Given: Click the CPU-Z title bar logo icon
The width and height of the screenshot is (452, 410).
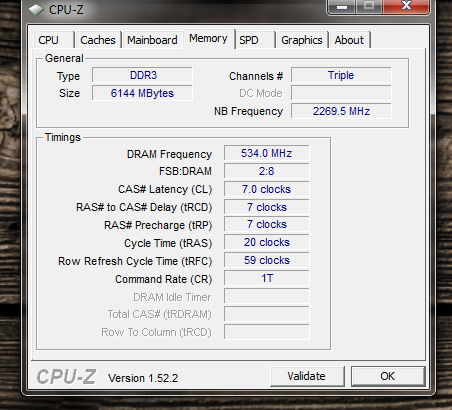Looking at the screenshot, I should [x=36, y=10].
